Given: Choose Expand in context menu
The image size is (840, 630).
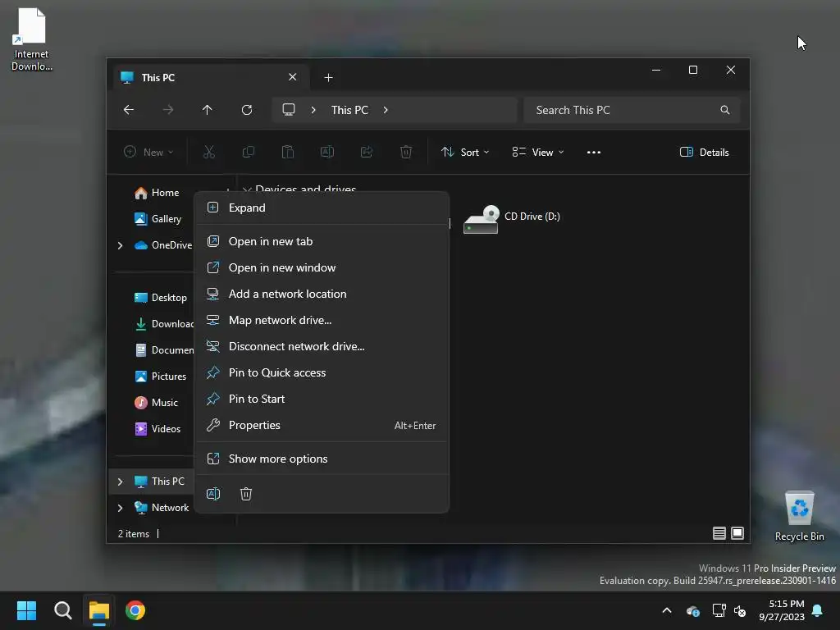Looking at the screenshot, I should click(322, 208).
